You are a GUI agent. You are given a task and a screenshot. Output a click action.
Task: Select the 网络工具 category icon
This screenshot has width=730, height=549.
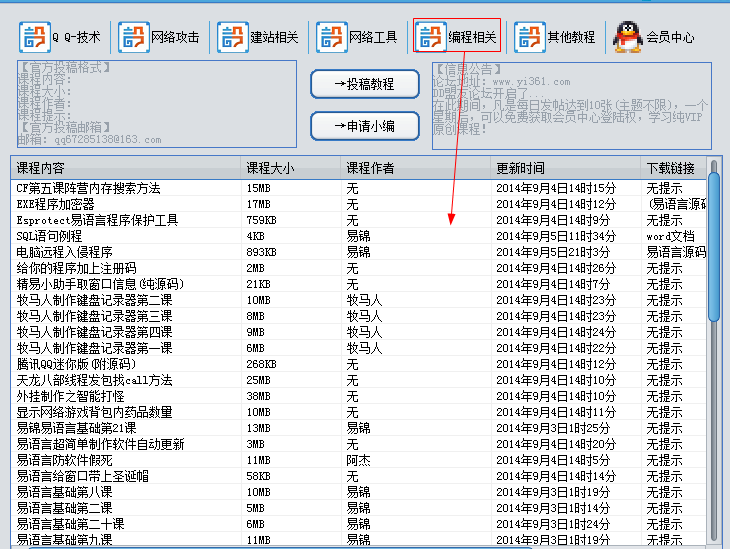pyautogui.click(x=332, y=37)
